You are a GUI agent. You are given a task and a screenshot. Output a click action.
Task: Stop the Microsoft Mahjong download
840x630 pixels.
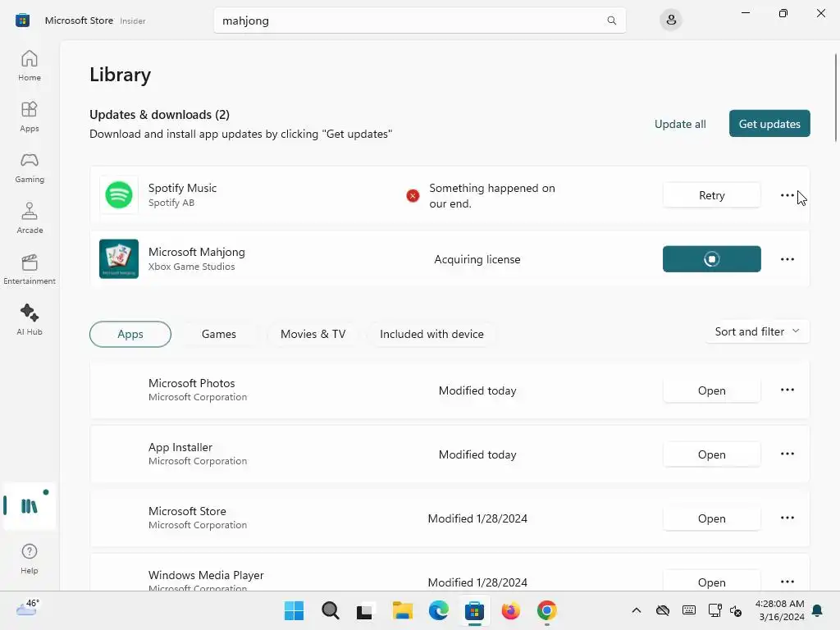click(711, 259)
